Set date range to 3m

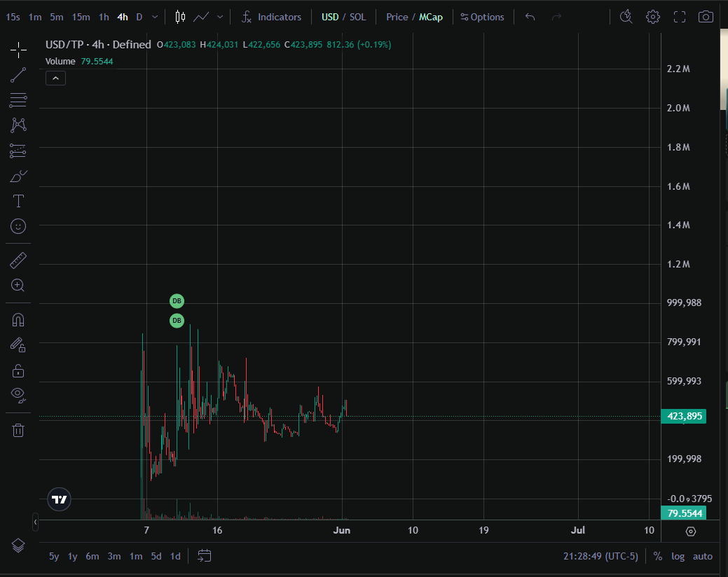click(114, 556)
